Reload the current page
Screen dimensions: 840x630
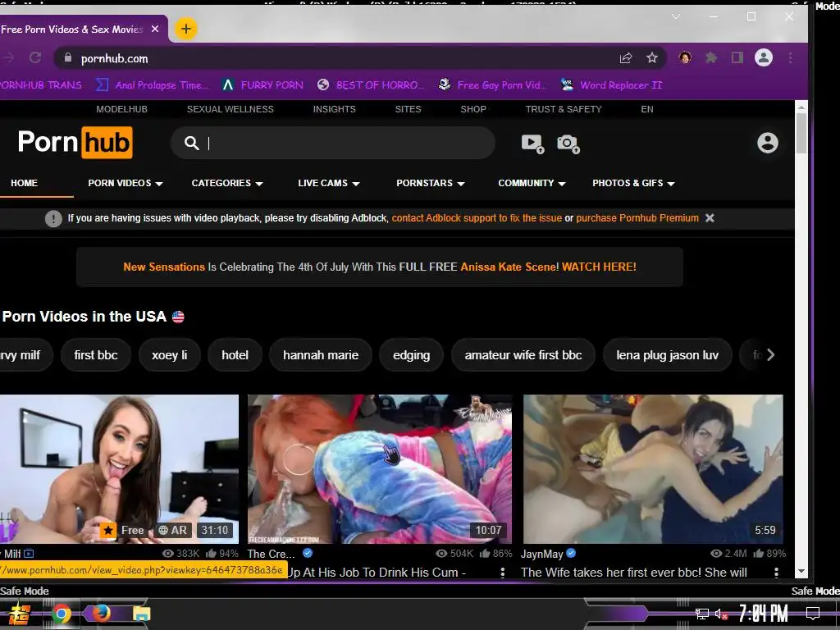pyautogui.click(x=35, y=58)
